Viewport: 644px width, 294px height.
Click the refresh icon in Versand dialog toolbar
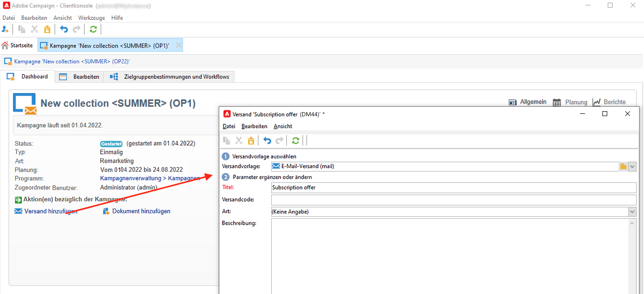(295, 141)
